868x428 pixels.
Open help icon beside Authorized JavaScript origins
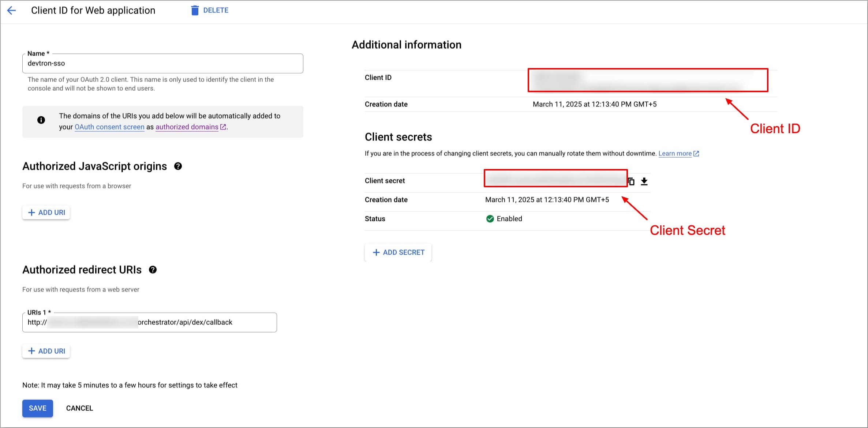click(178, 166)
